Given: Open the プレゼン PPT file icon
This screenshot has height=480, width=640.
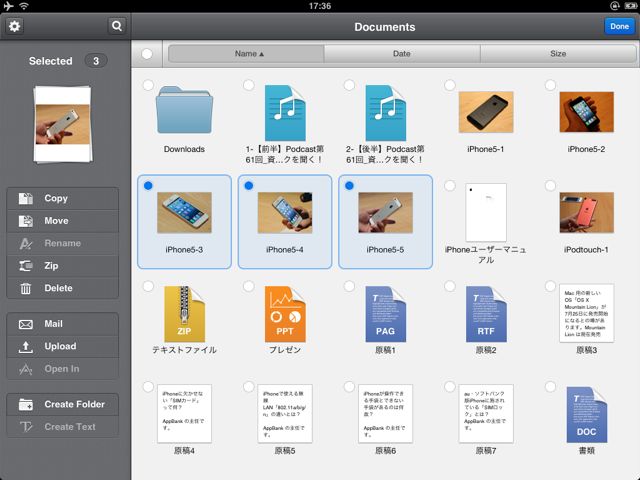Looking at the screenshot, I should coord(285,314).
